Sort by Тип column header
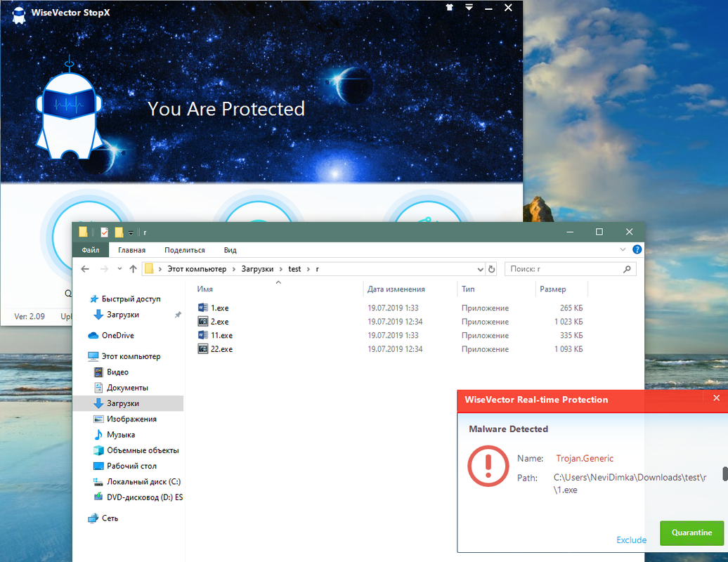Viewport: 728px width, 562px height. pyautogui.click(x=468, y=289)
